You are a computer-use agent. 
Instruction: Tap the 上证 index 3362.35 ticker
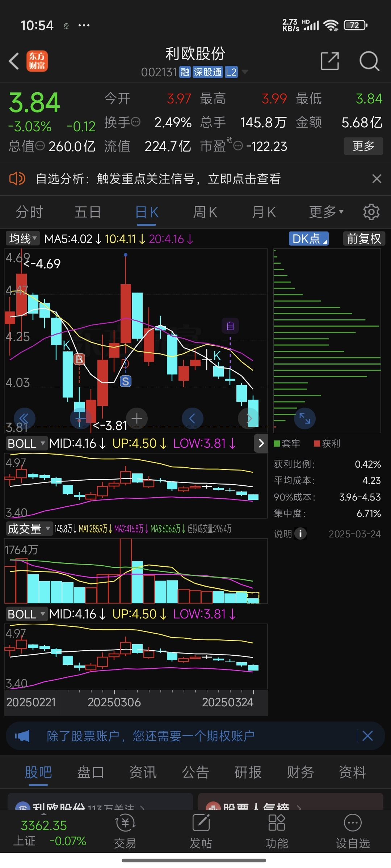click(50, 833)
